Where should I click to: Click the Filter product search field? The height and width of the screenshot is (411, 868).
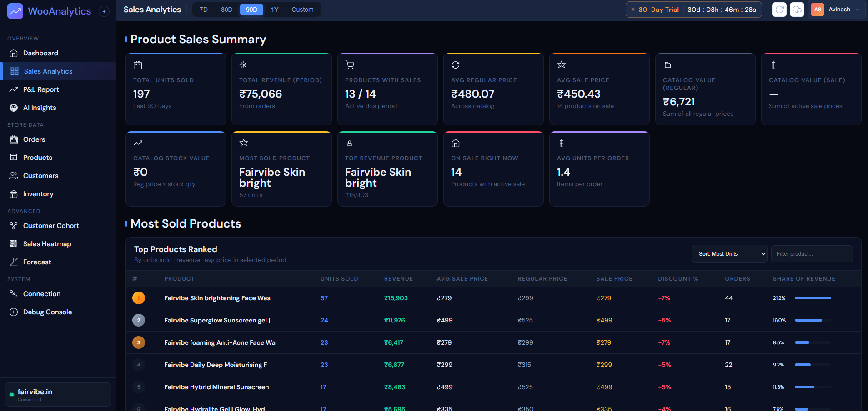[812, 254]
